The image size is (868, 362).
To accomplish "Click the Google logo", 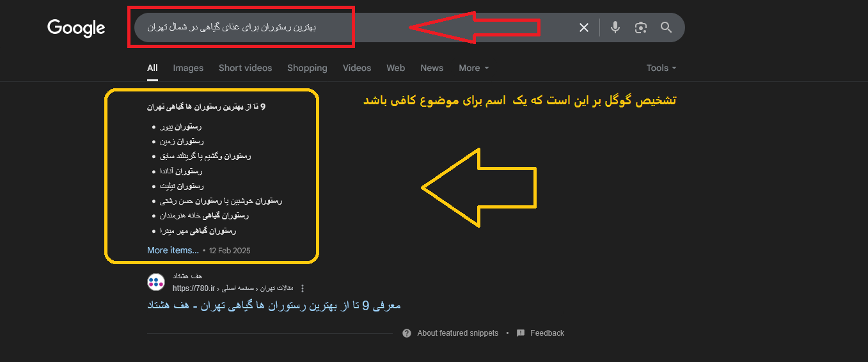I will [x=76, y=28].
